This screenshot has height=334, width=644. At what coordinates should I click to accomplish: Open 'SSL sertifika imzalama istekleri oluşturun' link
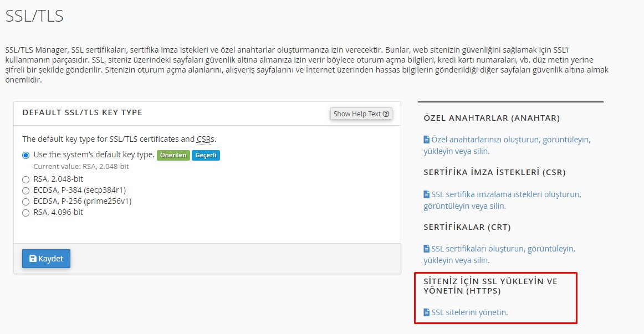tap(502, 200)
